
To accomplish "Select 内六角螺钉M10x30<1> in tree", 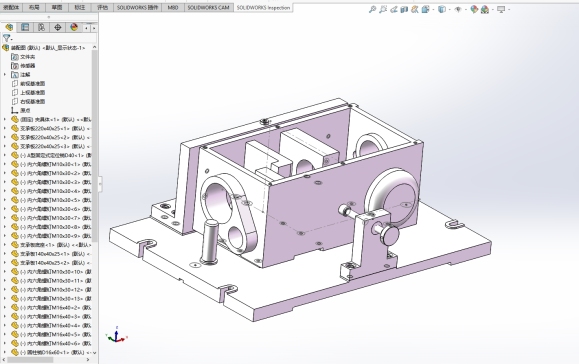I will [x=51, y=164].
